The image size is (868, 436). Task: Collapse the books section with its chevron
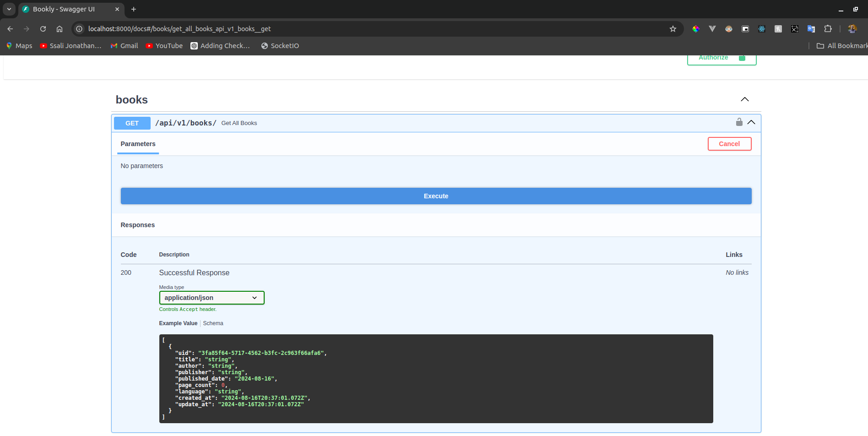745,100
